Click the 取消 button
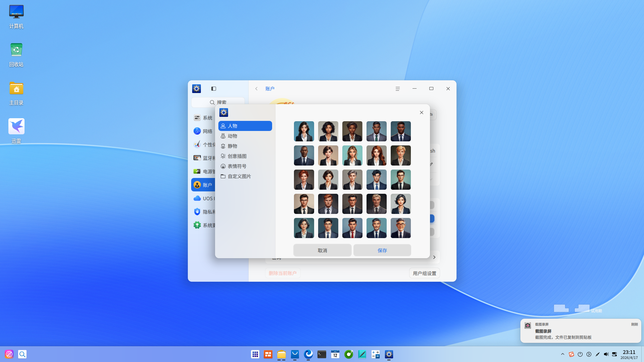 [x=323, y=251]
